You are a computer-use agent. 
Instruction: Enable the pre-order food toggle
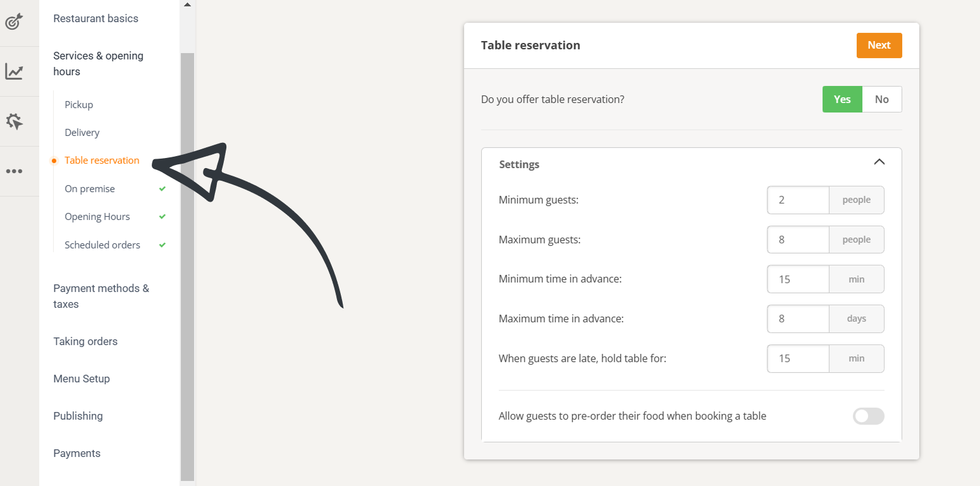pos(868,416)
